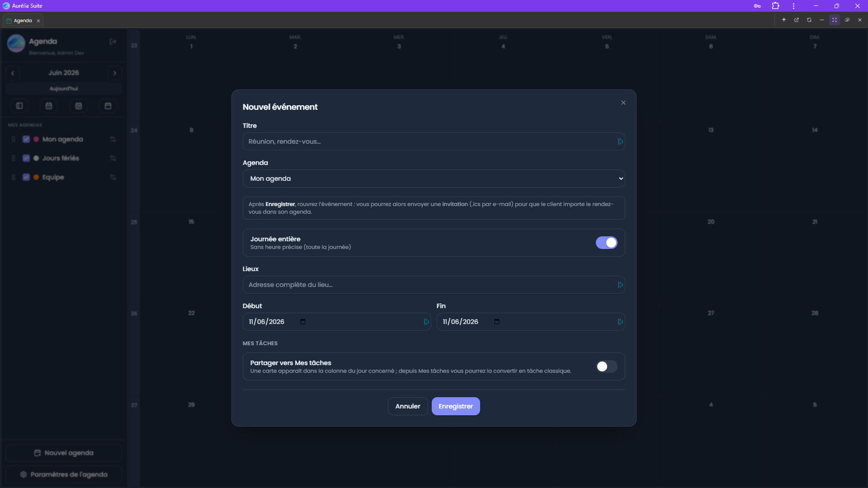Toggle the sidebar panel layout icon

(x=19, y=106)
